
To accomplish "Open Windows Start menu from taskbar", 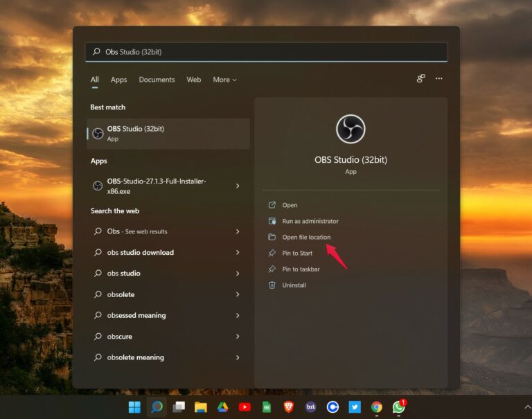I will (x=134, y=407).
